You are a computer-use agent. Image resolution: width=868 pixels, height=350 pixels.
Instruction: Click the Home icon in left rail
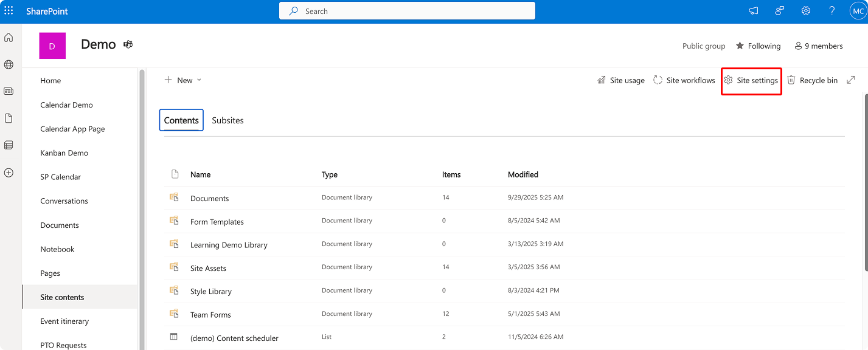click(x=9, y=38)
